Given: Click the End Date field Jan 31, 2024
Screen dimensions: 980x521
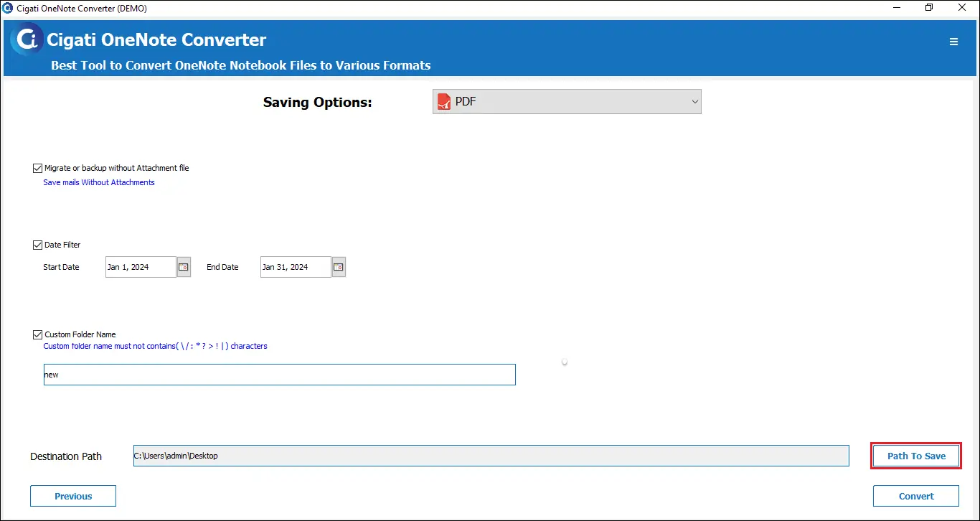Looking at the screenshot, I should pyautogui.click(x=296, y=267).
